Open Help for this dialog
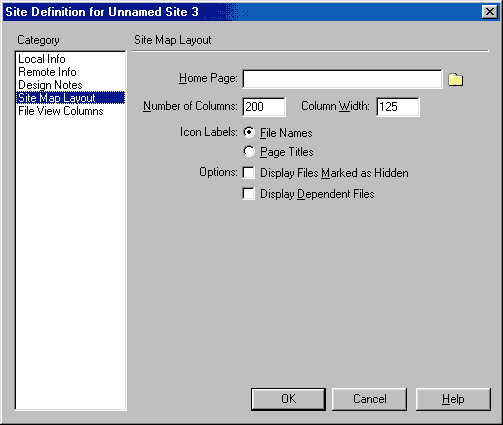The width and height of the screenshot is (503, 425). pos(453,399)
